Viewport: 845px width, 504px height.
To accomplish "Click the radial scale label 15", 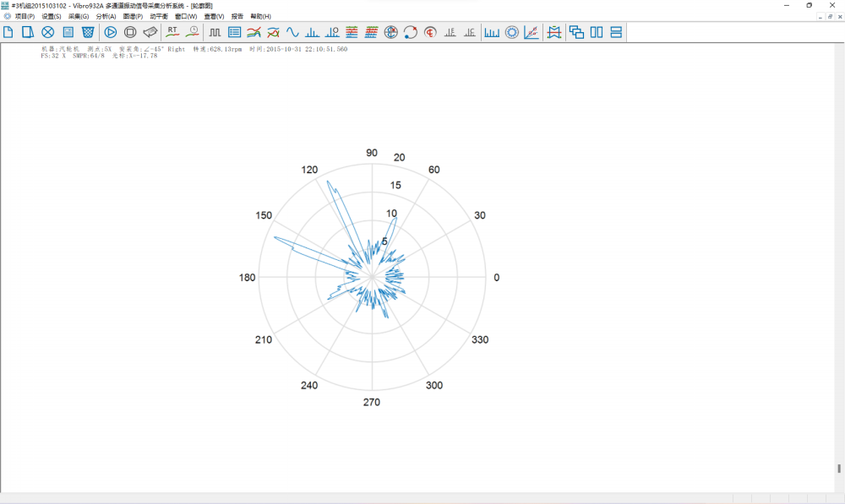I will click(x=395, y=185).
